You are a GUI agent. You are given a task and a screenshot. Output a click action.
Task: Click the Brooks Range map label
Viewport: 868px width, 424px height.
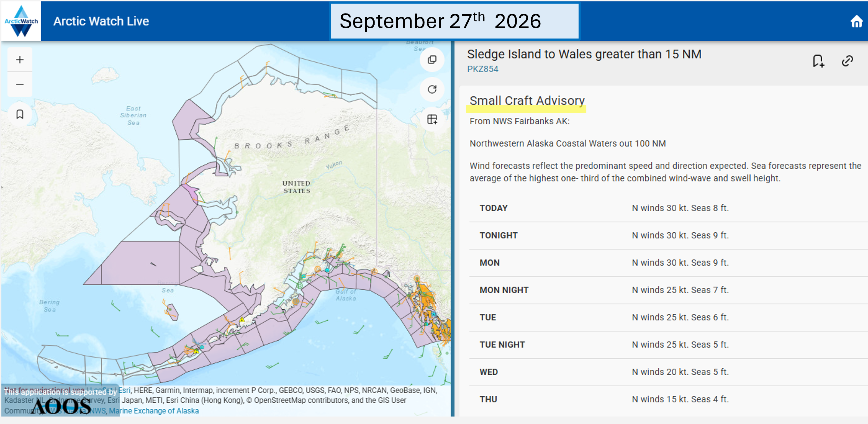[292, 138]
